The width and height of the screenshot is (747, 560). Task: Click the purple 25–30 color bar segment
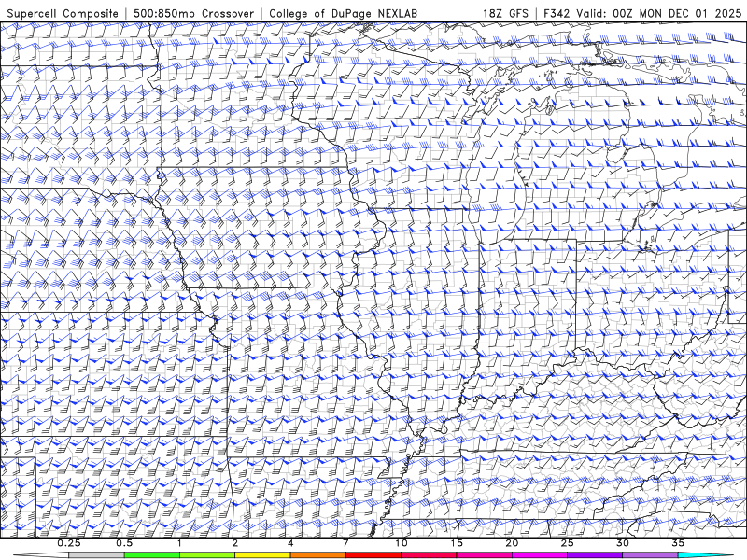point(595,555)
